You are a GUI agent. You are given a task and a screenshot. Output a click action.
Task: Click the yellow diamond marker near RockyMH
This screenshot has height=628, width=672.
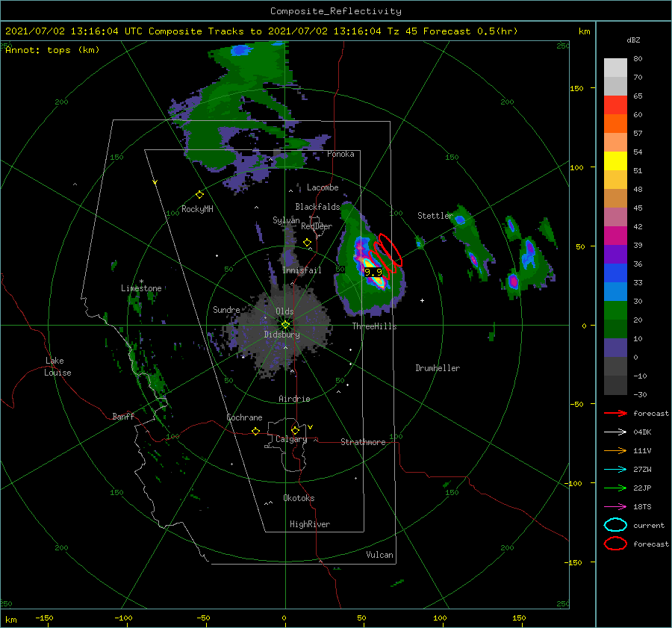coord(199,195)
